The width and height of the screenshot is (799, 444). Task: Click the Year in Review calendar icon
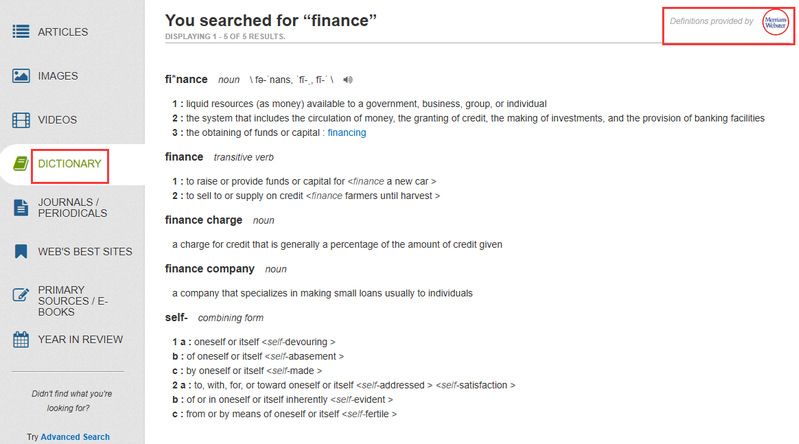(x=21, y=339)
